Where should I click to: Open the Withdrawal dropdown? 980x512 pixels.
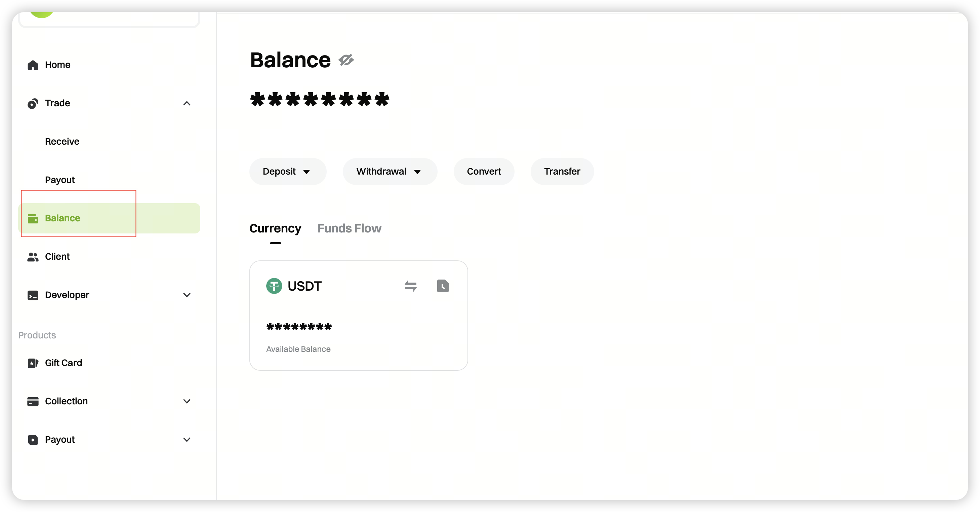(389, 172)
